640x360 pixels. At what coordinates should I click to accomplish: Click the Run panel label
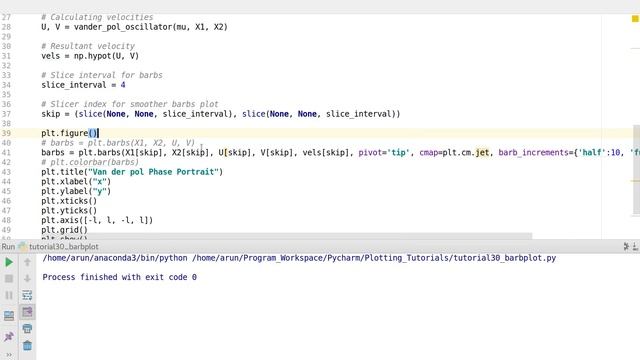click(x=8, y=247)
